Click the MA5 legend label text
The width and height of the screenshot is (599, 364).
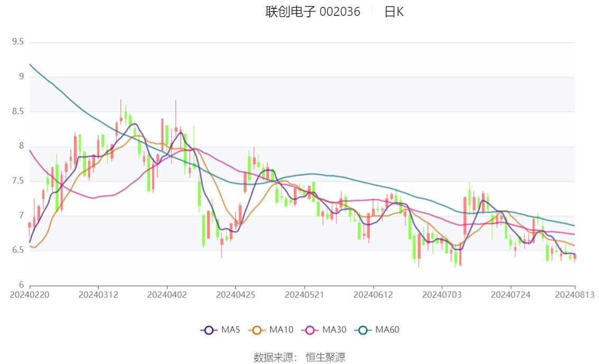pyautogui.click(x=231, y=330)
